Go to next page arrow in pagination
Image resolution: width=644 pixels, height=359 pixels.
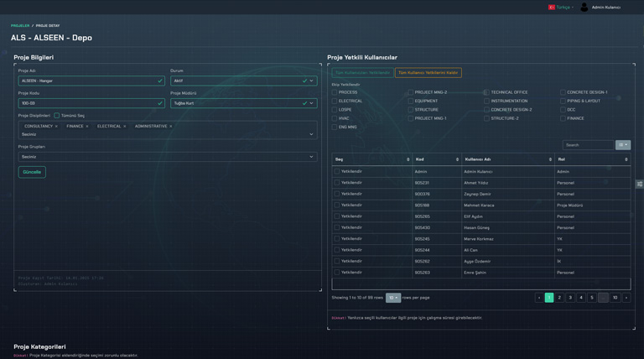[x=626, y=298]
